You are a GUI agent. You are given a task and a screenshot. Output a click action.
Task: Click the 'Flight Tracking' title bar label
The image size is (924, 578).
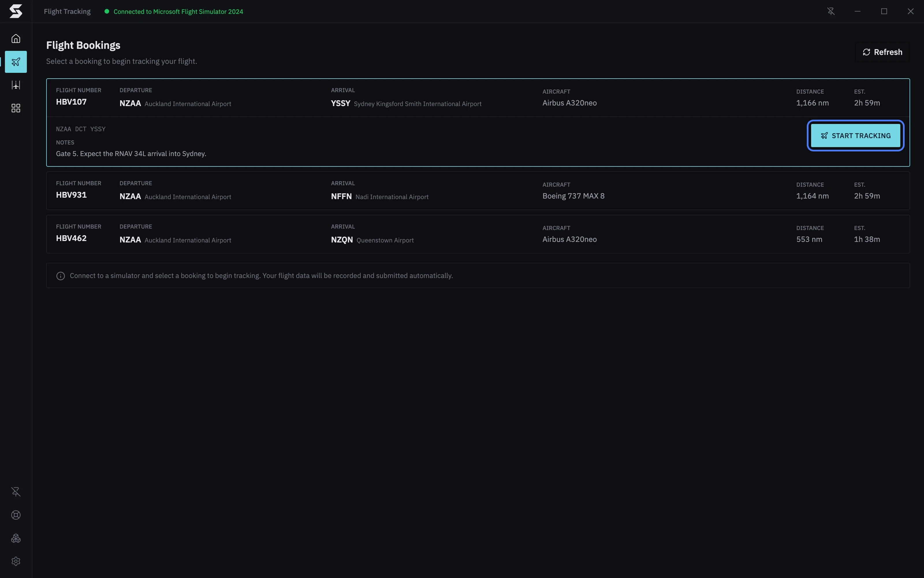point(67,12)
